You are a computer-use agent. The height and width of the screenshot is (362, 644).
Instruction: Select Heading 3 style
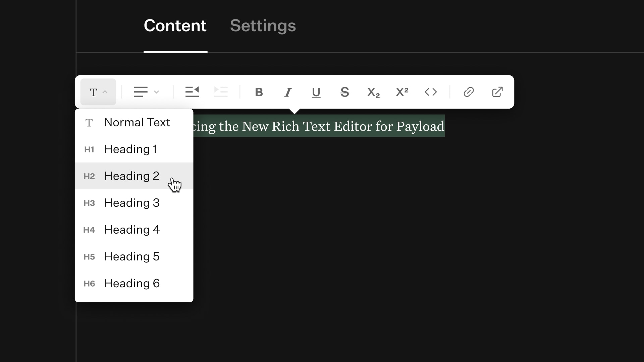point(134,203)
